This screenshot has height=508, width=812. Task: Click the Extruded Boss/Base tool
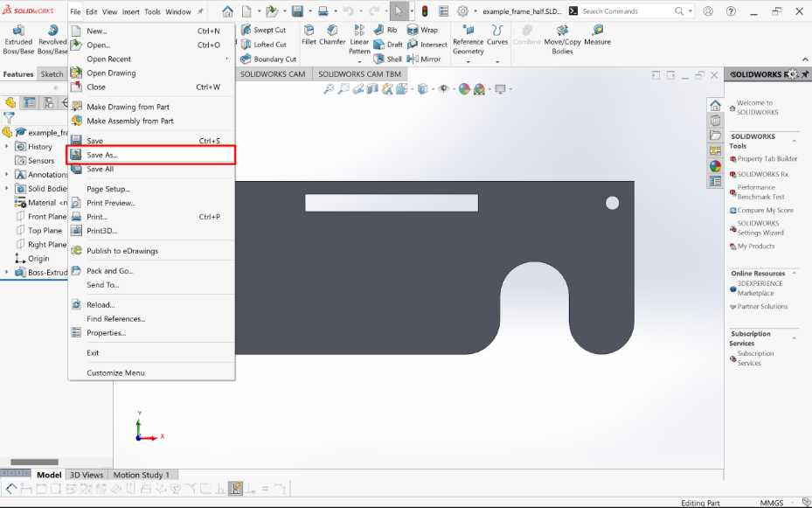[x=17, y=39]
